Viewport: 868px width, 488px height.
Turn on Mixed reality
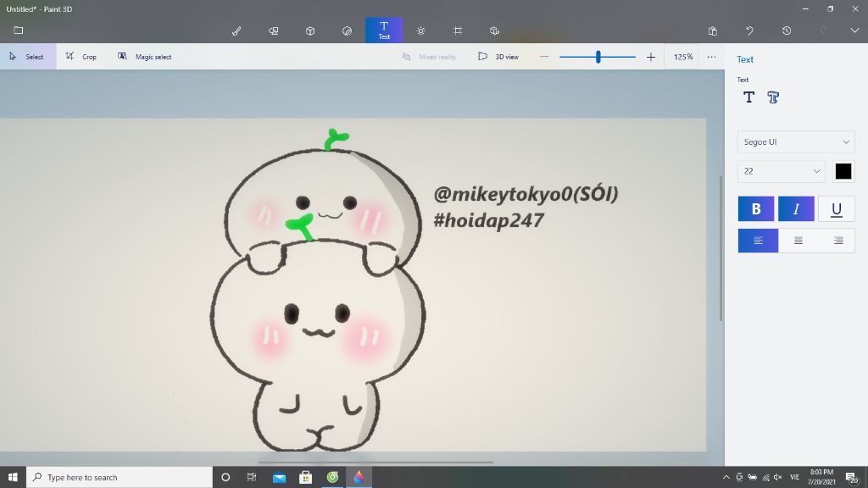pyautogui.click(x=430, y=57)
